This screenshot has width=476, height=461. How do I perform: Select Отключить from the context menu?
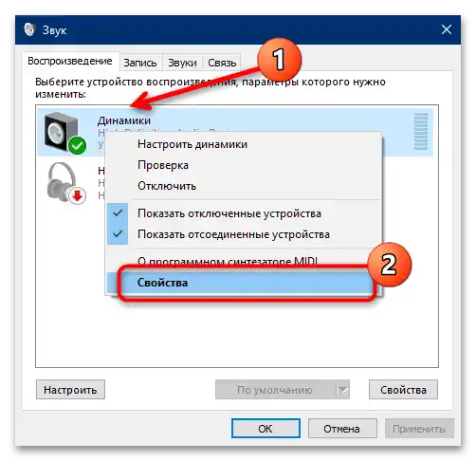(x=167, y=186)
